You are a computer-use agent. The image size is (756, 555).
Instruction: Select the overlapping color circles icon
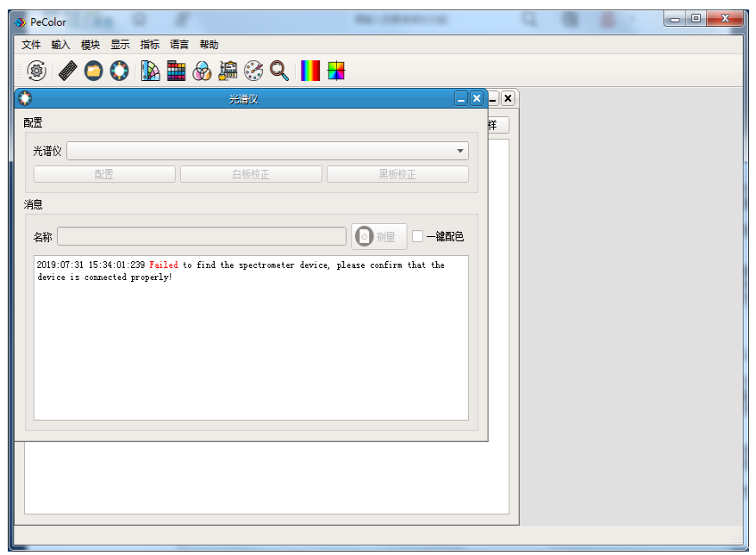point(202,71)
